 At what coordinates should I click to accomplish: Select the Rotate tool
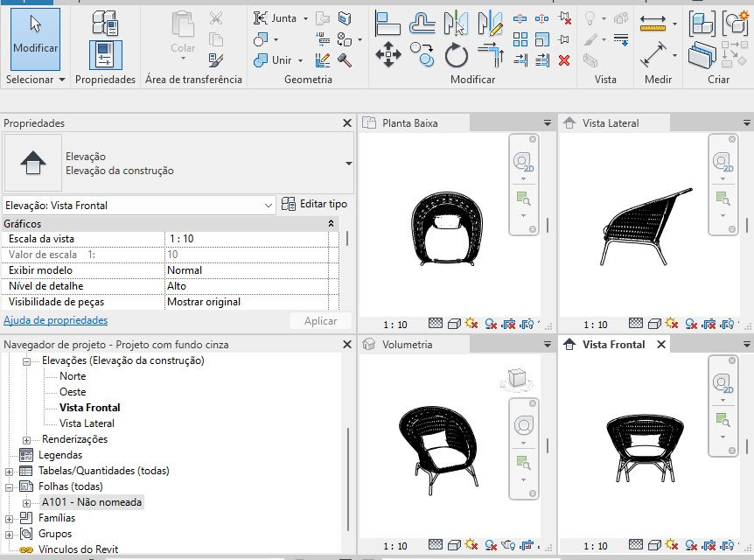[x=456, y=55]
